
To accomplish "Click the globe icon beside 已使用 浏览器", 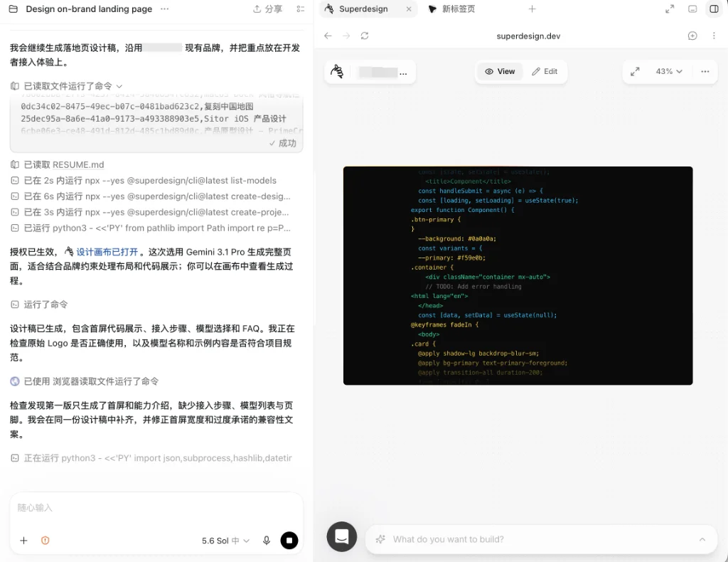I will point(15,381).
